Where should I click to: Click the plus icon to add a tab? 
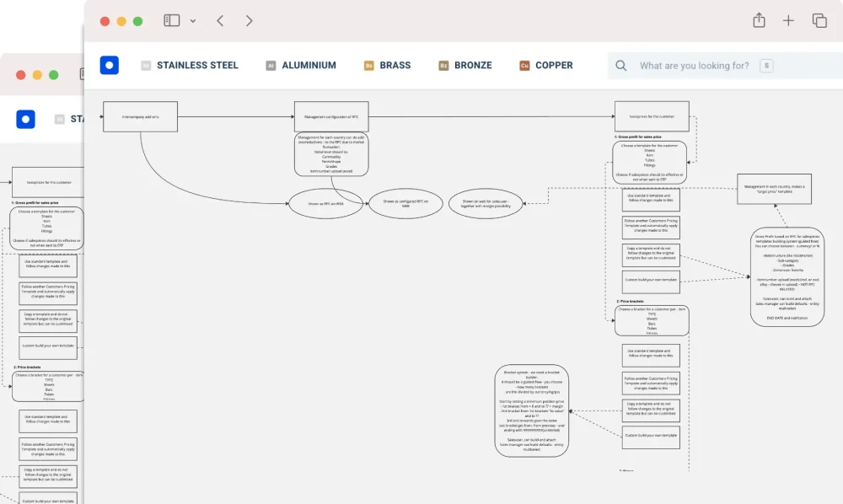[x=788, y=19]
